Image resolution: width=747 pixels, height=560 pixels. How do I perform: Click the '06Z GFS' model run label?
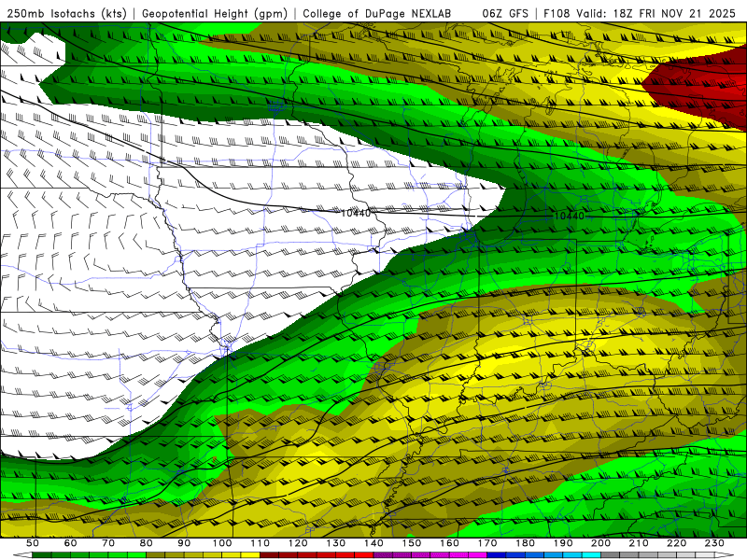coord(505,13)
